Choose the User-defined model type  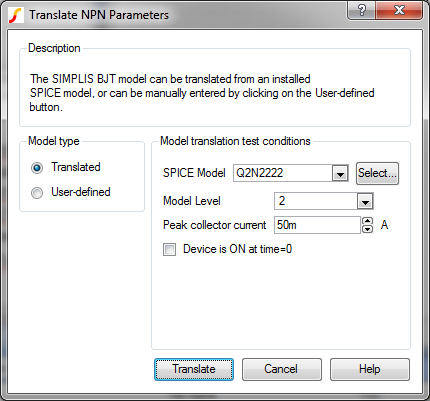(x=37, y=193)
